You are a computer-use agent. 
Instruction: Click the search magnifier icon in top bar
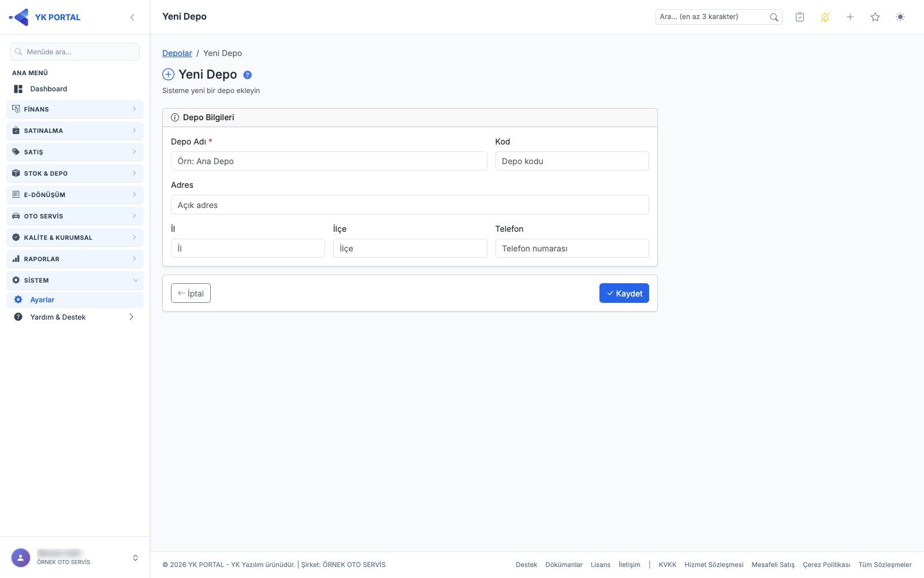click(x=774, y=17)
